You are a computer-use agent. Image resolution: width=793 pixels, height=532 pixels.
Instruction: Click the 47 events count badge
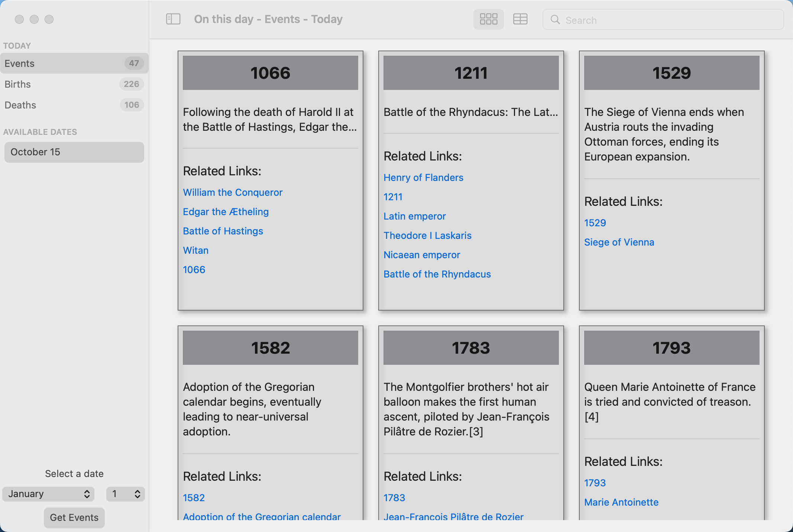point(134,63)
